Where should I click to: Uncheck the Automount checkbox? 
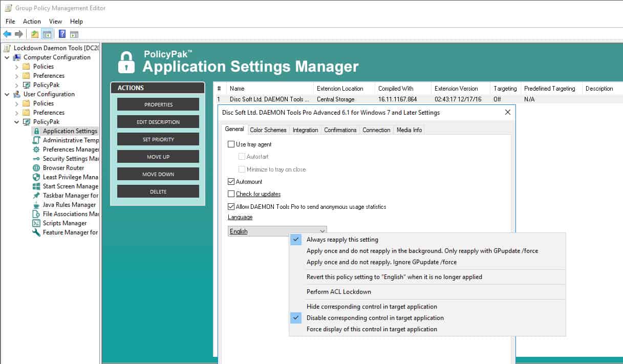(231, 182)
